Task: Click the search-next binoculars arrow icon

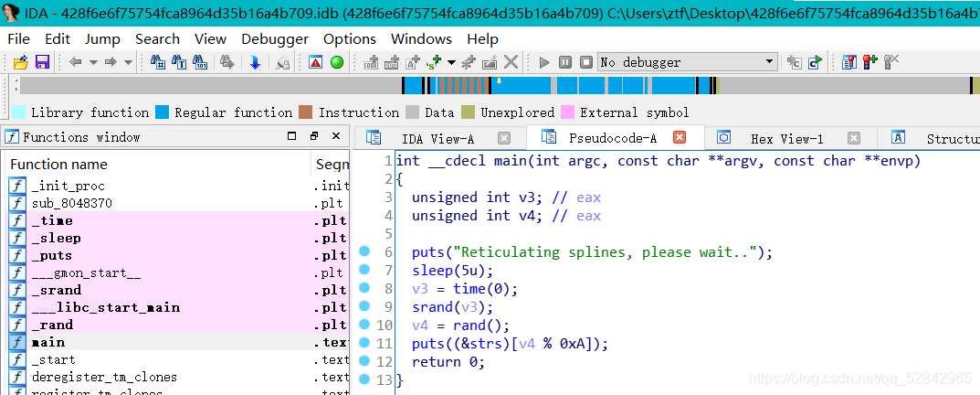Action: pyautogui.click(x=227, y=62)
